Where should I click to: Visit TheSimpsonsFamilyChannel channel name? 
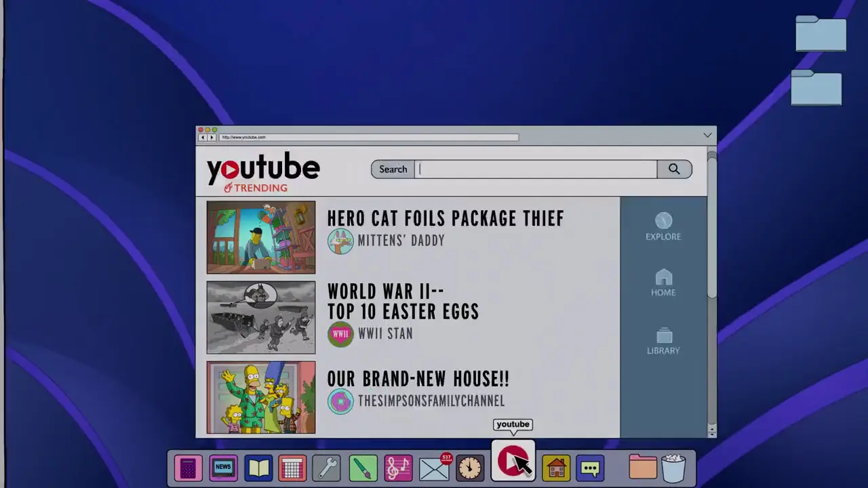click(431, 401)
